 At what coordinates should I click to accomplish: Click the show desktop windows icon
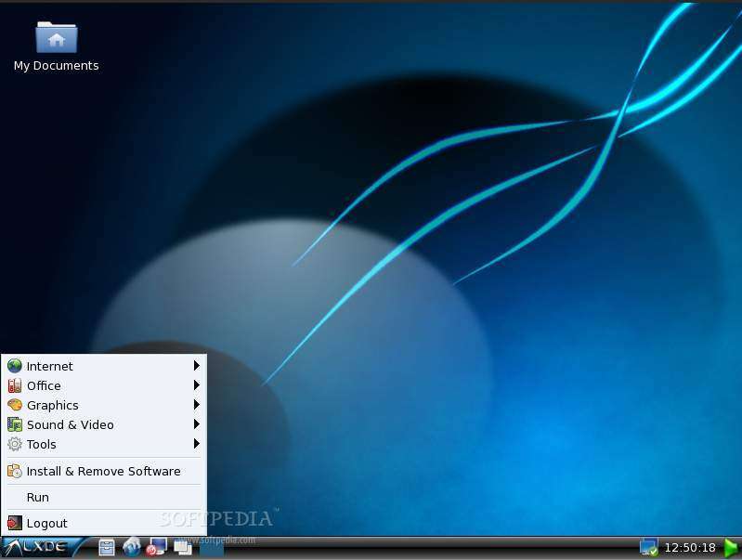[183, 548]
